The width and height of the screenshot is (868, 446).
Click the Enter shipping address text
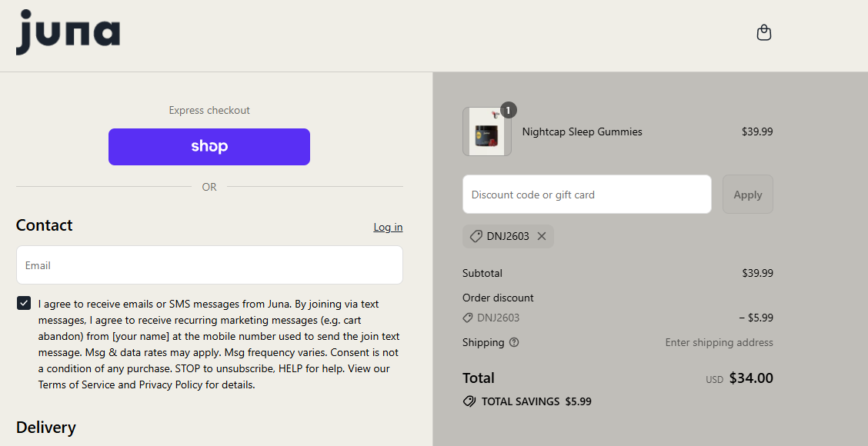[719, 342]
